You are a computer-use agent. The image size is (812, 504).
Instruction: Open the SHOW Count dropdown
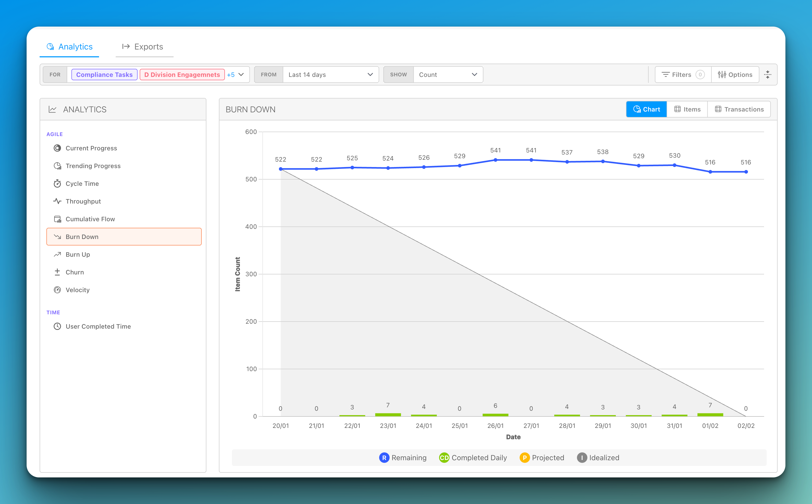click(448, 75)
